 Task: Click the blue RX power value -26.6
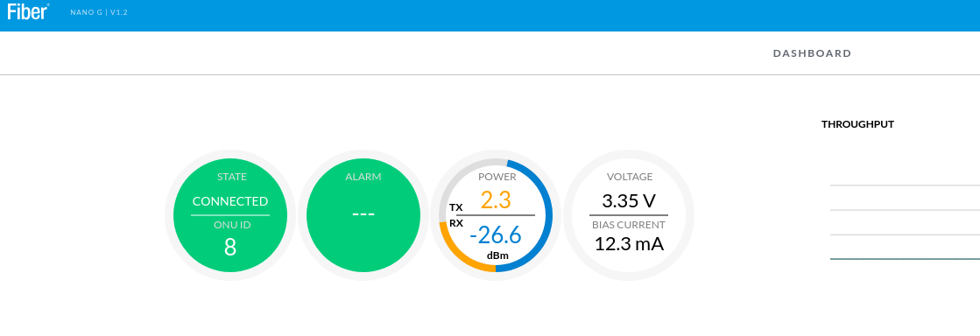(495, 234)
